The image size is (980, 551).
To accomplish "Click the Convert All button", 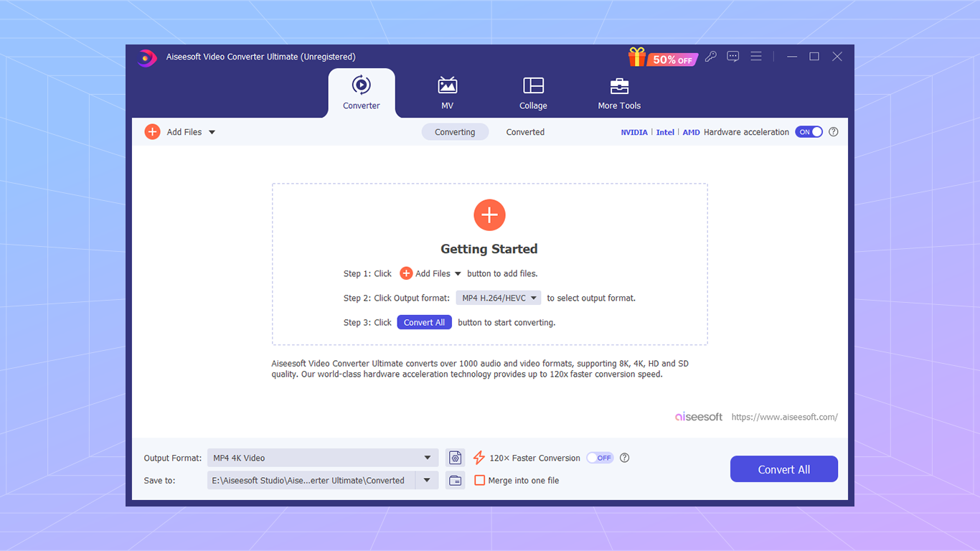I will point(783,468).
